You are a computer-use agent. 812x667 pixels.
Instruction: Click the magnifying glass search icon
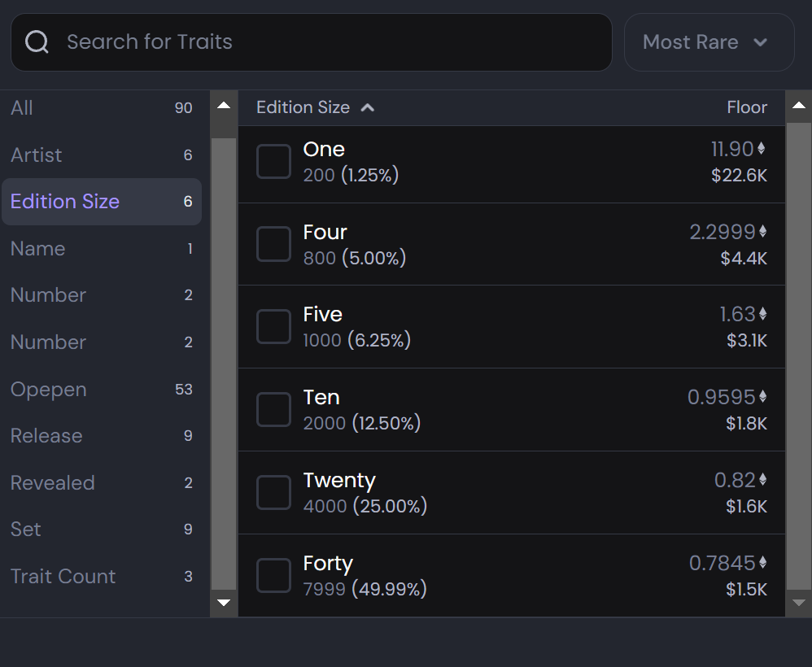[37, 42]
